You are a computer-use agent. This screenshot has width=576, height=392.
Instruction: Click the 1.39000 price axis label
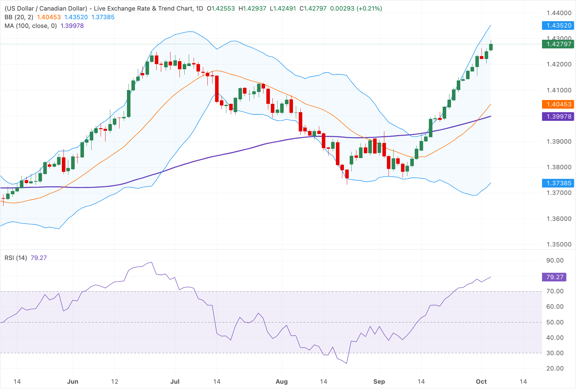point(559,141)
